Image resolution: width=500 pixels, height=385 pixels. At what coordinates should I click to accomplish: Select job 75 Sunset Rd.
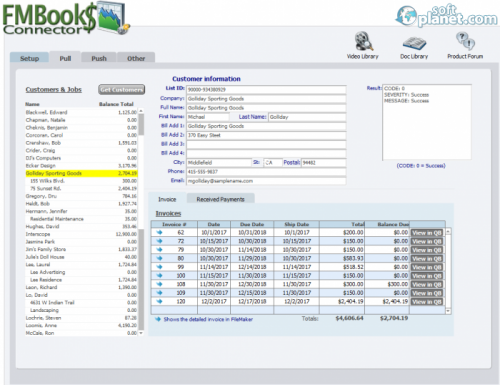[x=81, y=188]
